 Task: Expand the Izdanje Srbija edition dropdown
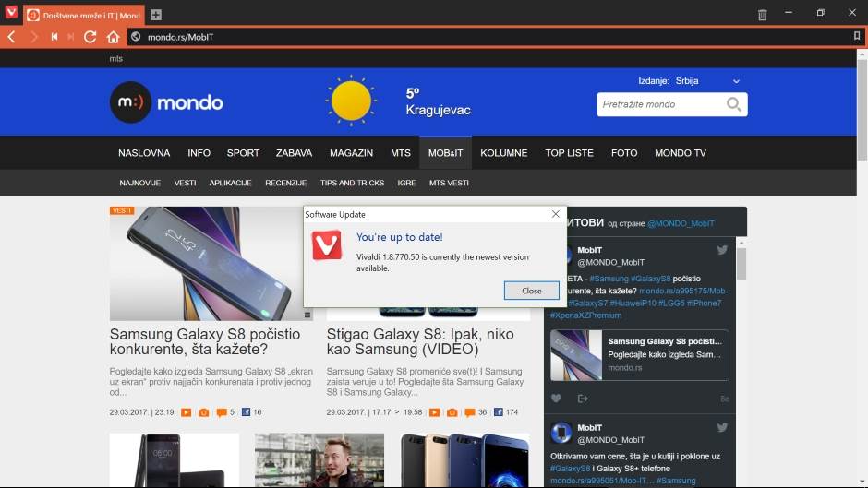pyautogui.click(x=736, y=81)
